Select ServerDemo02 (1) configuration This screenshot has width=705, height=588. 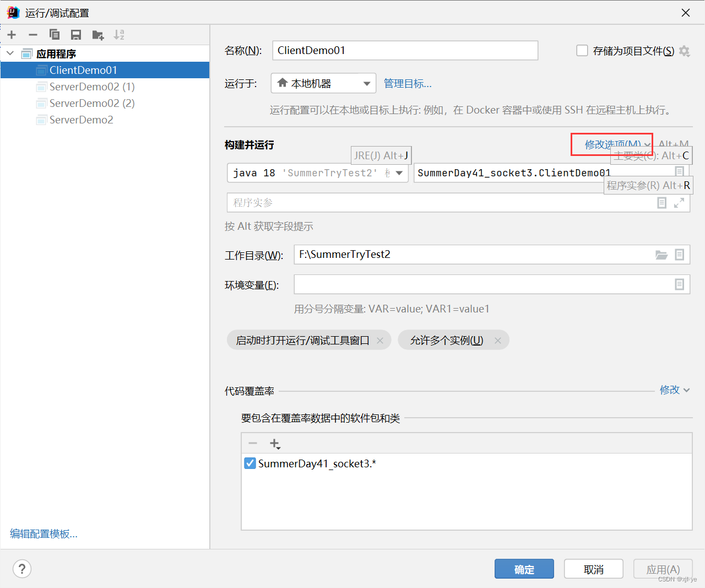105,87
